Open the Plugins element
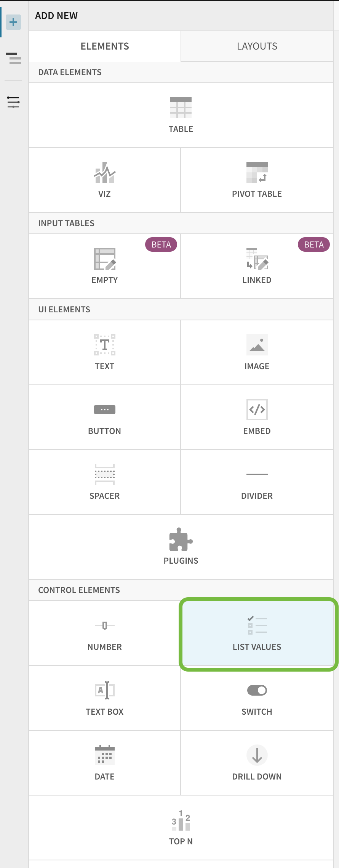This screenshot has width=339, height=868. (x=181, y=545)
